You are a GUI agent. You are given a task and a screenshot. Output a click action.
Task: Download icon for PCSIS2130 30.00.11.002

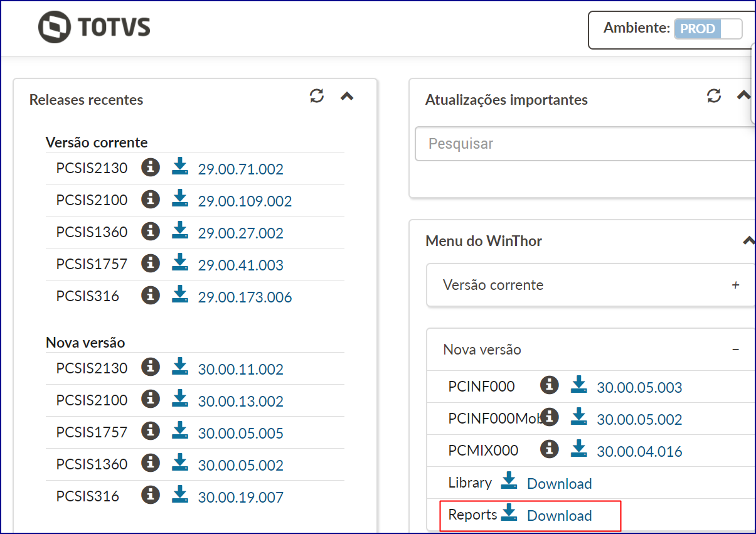point(180,366)
